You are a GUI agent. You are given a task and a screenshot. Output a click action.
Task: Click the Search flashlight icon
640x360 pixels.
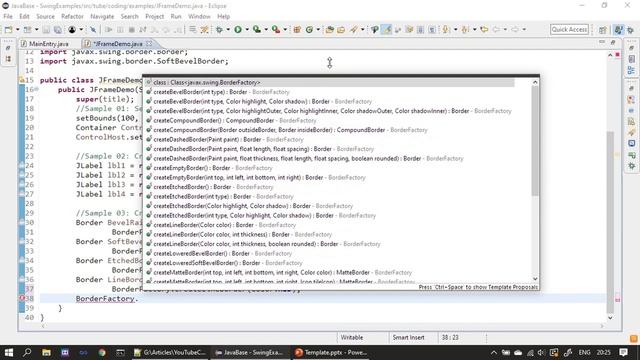pyautogui.click(x=353, y=29)
